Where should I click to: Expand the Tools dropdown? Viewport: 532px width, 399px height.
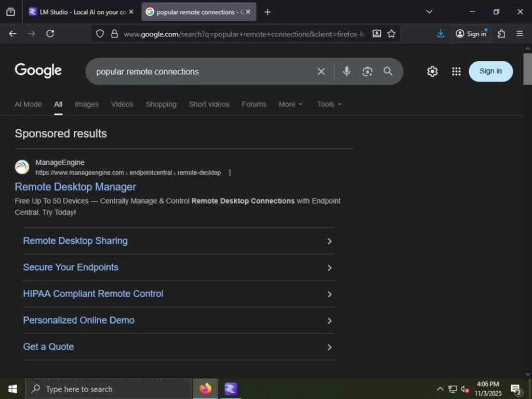(x=329, y=104)
